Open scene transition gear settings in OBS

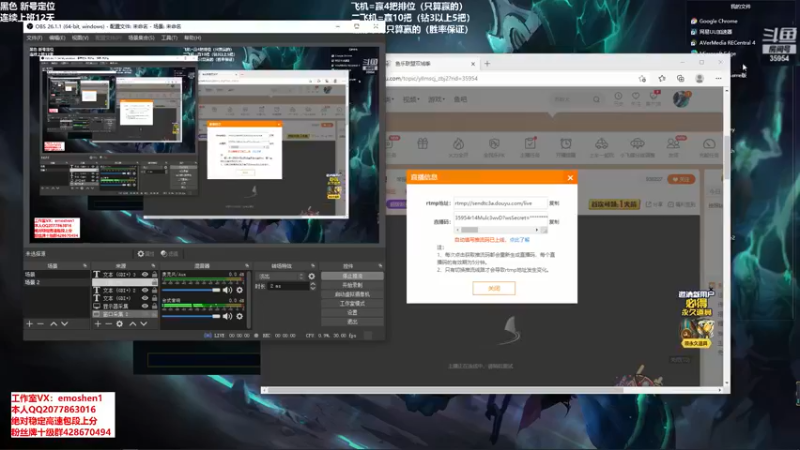[x=312, y=276]
